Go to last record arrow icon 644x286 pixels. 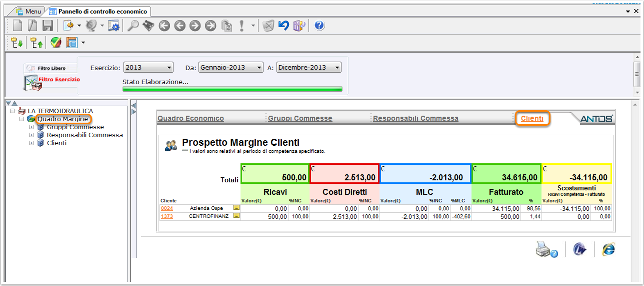tap(210, 26)
